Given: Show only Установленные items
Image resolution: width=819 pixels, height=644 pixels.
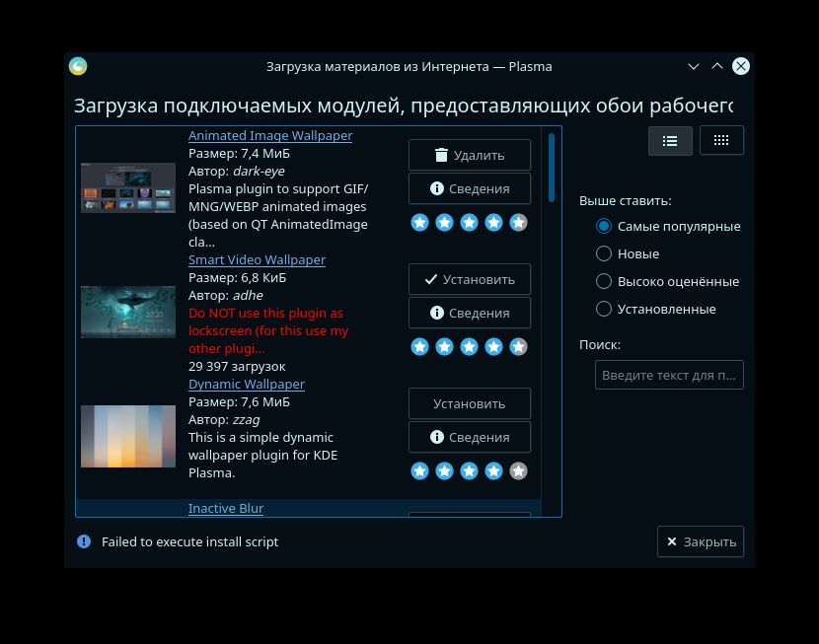Looking at the screenshot, I should coord(655,309).
